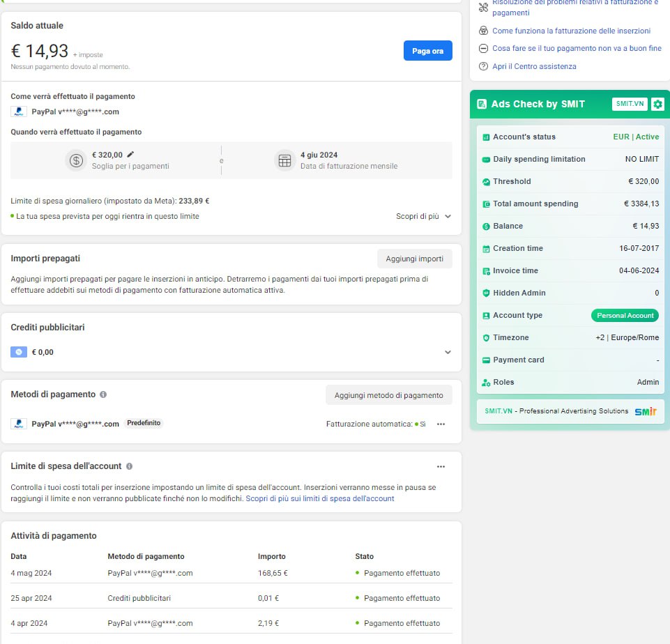Click info icon next to Limite di spesa dell'account
Screen dimensions: 670x644
tap(129, 466)
